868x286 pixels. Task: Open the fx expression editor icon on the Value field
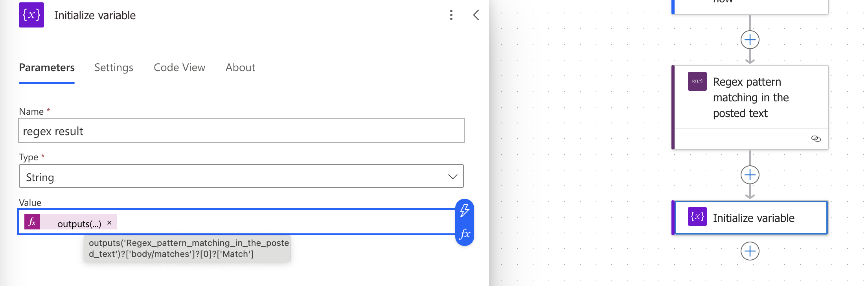tap(464, 233)
